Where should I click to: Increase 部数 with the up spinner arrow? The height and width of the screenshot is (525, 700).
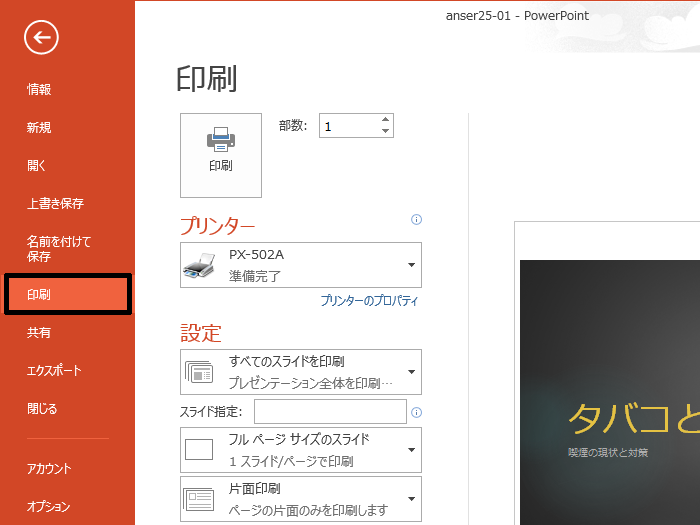385,120
